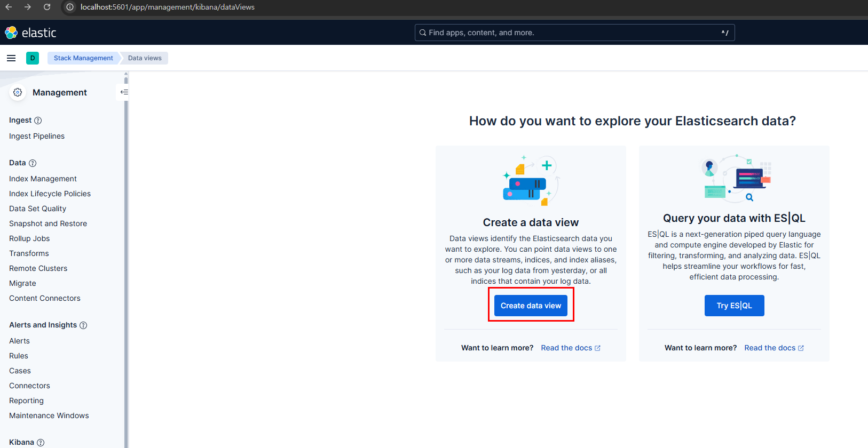The width and height of the screenshot is (868, 448).
Task: View site information icon in address bar
Action: [69, 7]
